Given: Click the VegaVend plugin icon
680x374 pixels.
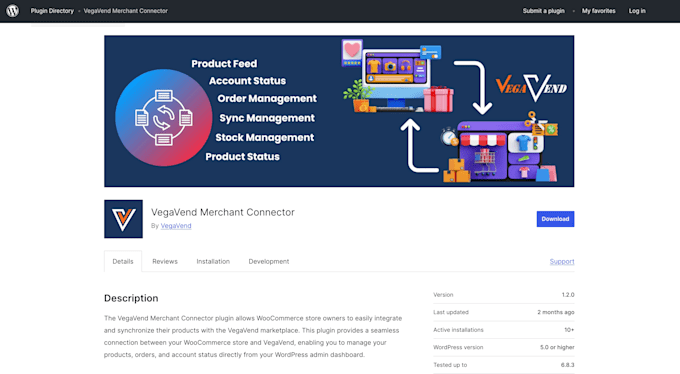Looking at the screenshot, I should click(x=123, y=219).
